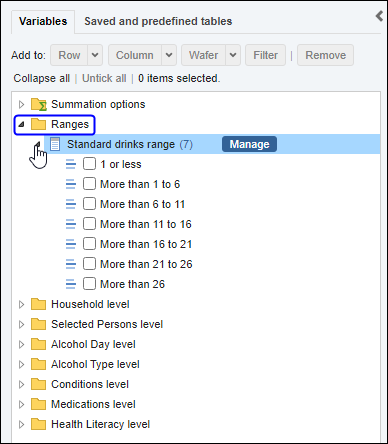Click the Health Literacy level folder icon
Image resolution: width=388 pixels, height=444 pixels.
[38, 424]
